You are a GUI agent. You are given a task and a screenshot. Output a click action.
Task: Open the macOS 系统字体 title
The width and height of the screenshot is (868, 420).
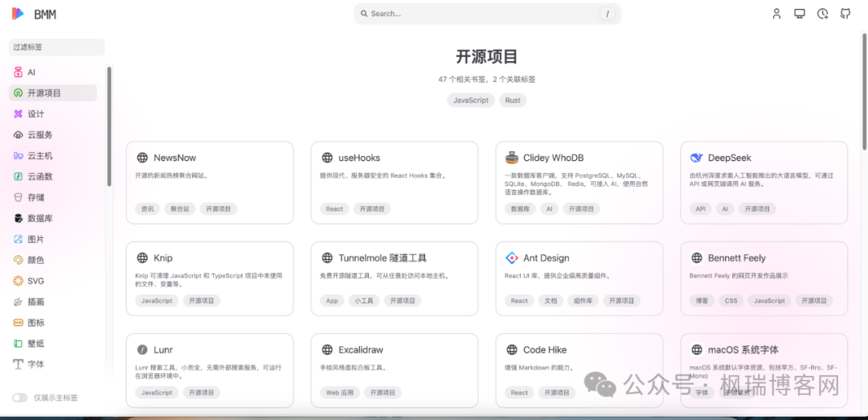click(743, 350)
